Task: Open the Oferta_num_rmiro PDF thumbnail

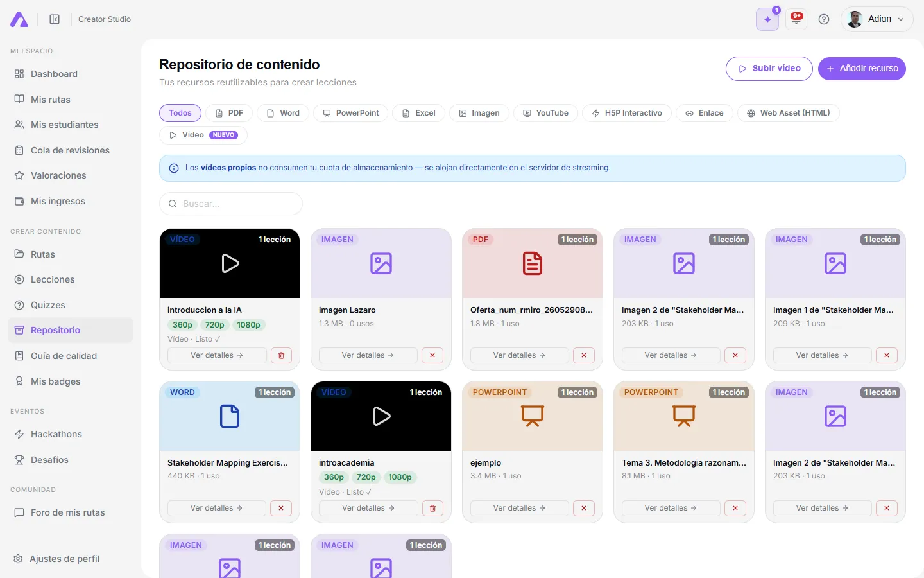Action: coord(533,263)
